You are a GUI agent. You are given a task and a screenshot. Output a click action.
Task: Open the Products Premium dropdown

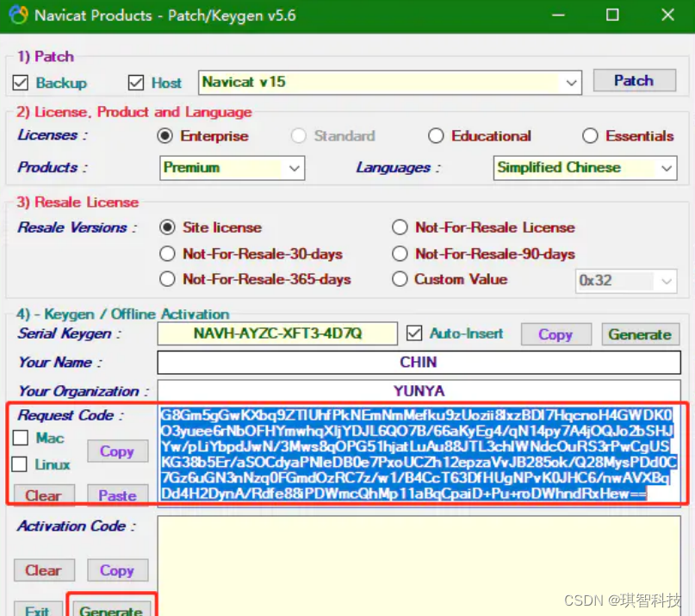coord(233,168)
